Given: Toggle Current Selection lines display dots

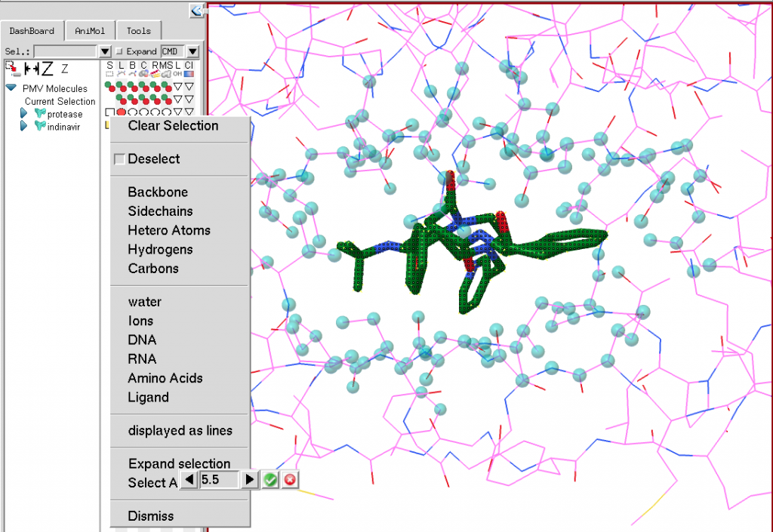Looking at the screenshot, I should 122,100.
